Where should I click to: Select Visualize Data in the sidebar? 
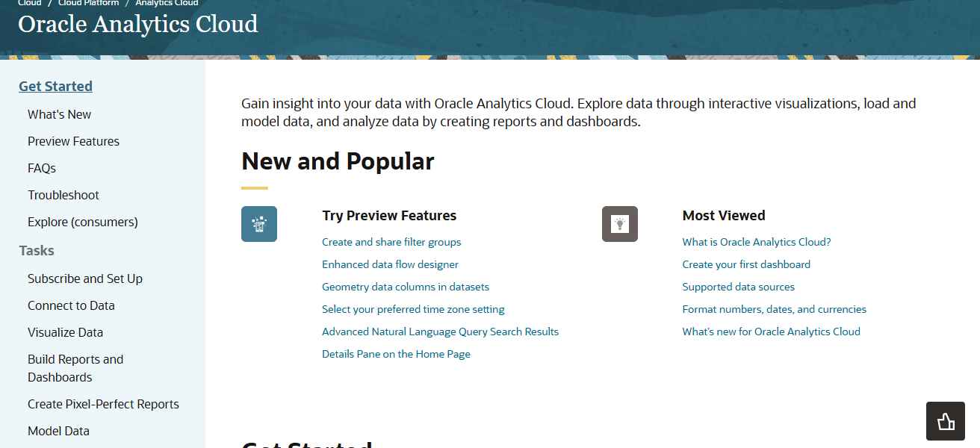click(65, 332)
